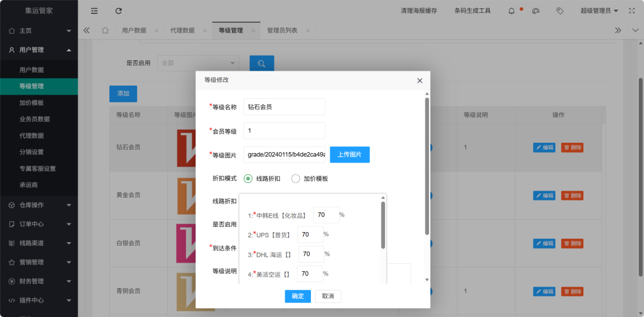Click the 订单中心 icon in sidebar
This screenshot has height=317, width=644.
(x=12, y=224)
